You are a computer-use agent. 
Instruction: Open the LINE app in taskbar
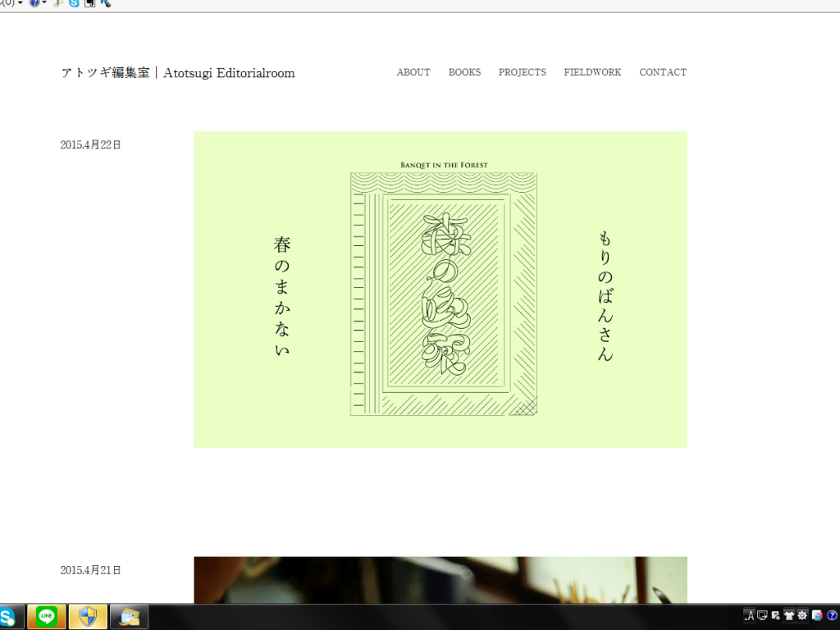tap(46, 616)
